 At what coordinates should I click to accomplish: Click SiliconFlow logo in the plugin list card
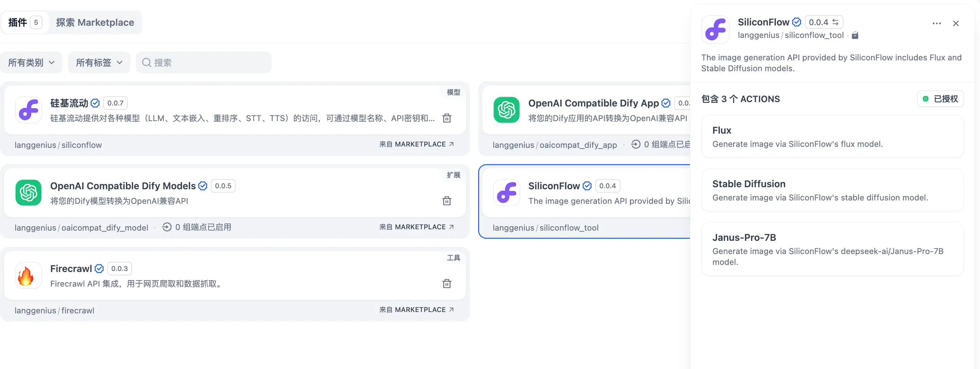tap(507, 193)
